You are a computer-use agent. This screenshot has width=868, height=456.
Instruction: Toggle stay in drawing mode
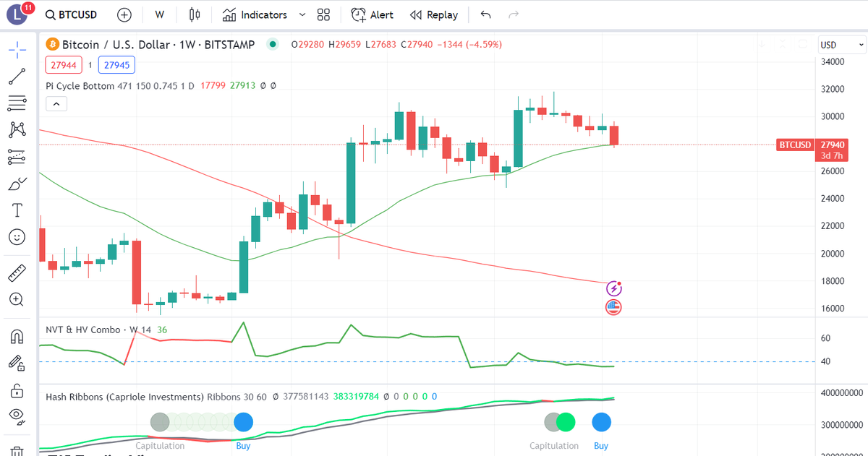tap(17, 363)
